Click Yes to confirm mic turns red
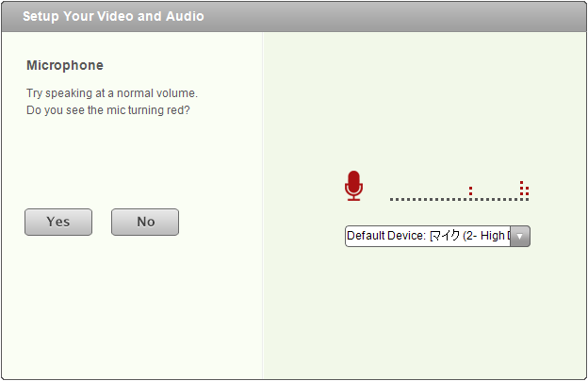This screenshot has height=381, width=588. click(58, 222)
